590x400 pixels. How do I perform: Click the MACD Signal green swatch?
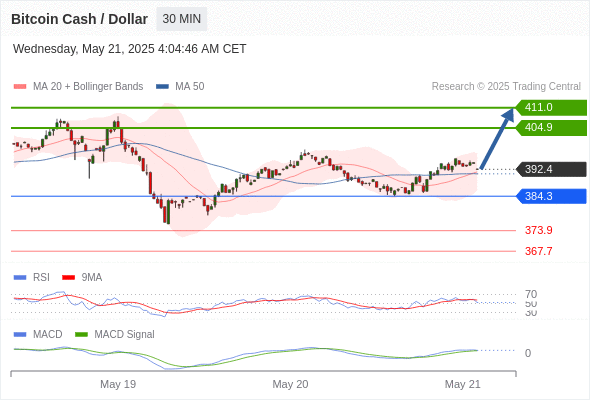[81, 335]
